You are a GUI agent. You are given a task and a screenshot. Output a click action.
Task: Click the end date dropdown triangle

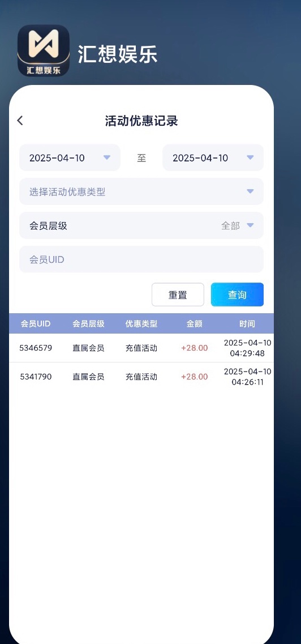coord(250,157)
